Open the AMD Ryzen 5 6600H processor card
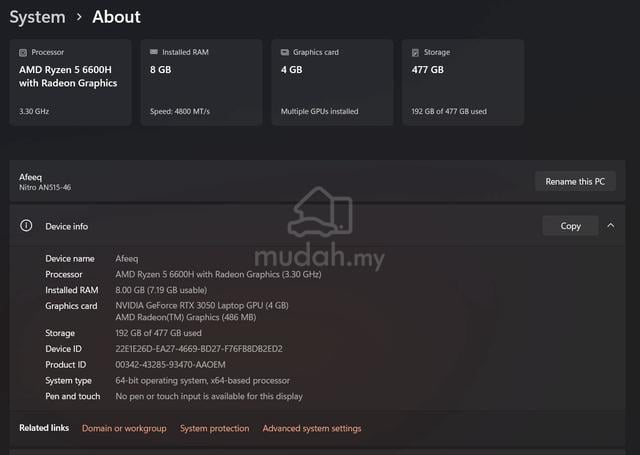The width and height of the screenshot is (640, 455). pos(70,82)
